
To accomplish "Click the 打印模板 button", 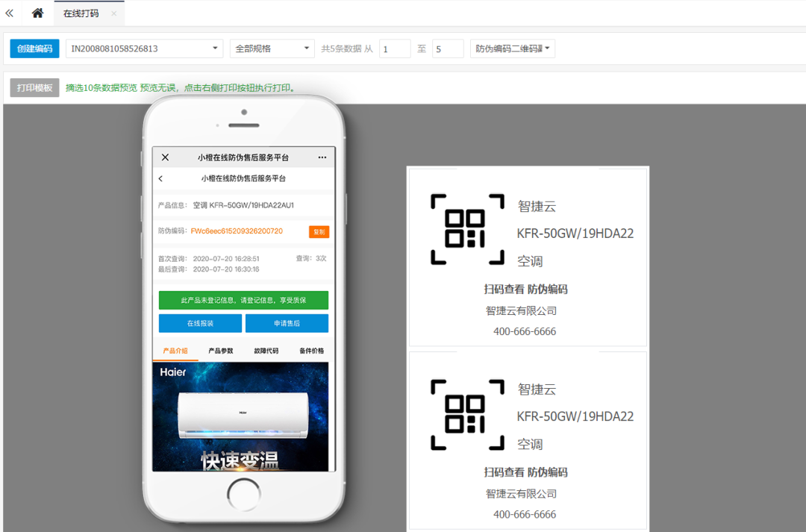I will (x=34, y=87).
